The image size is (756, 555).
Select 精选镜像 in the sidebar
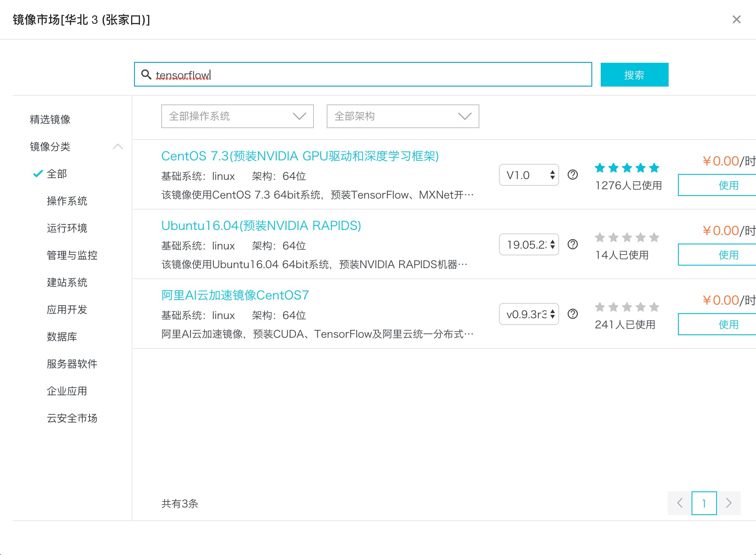click(50, 120)
